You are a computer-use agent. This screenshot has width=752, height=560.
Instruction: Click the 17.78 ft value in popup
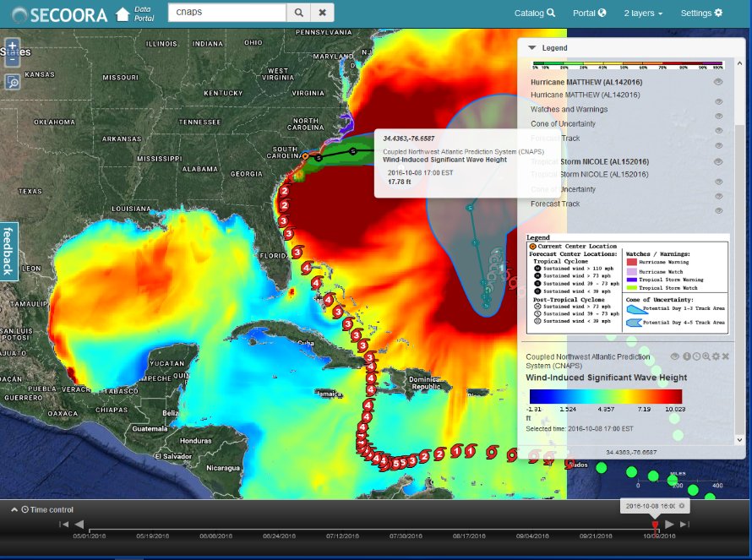tap(399, 182)
